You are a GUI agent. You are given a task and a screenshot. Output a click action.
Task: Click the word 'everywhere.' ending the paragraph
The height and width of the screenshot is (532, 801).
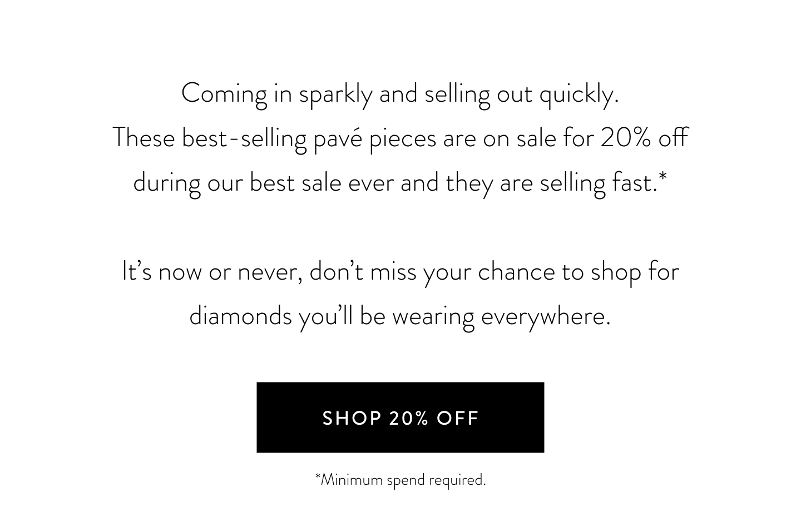click(x=546, y=317)
